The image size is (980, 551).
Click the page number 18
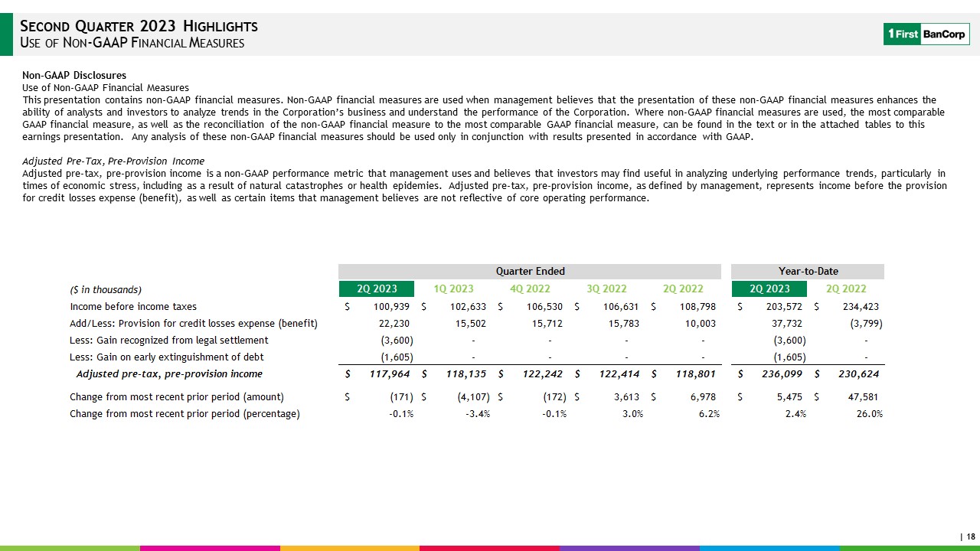(970, 537)
